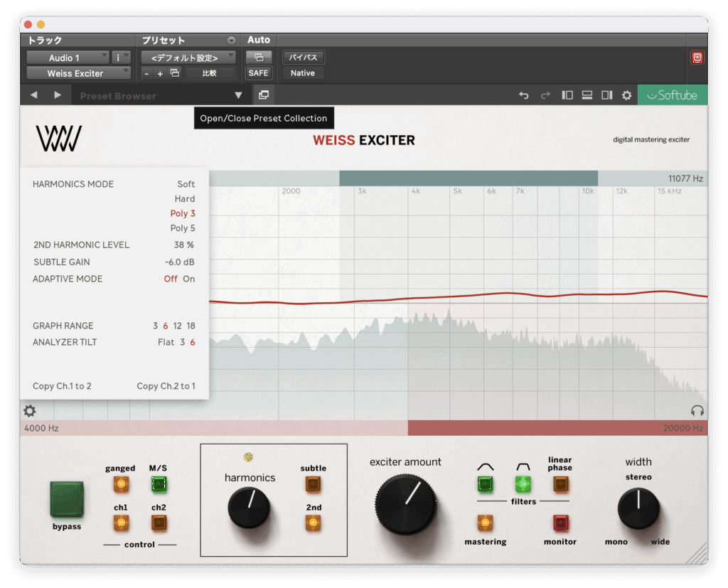Set graph range to 3
The height and width of the screenshot is (588, 728).
click(x=156, y=326)
